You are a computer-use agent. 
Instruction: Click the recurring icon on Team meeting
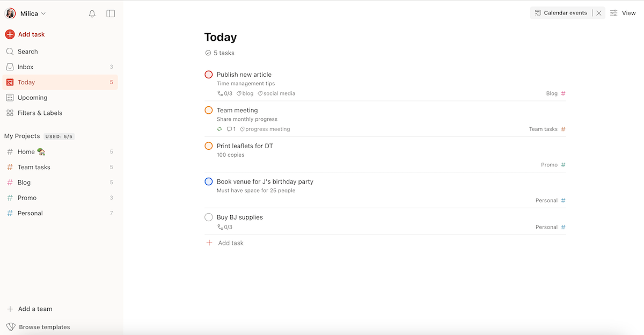[x=219, y=129]
